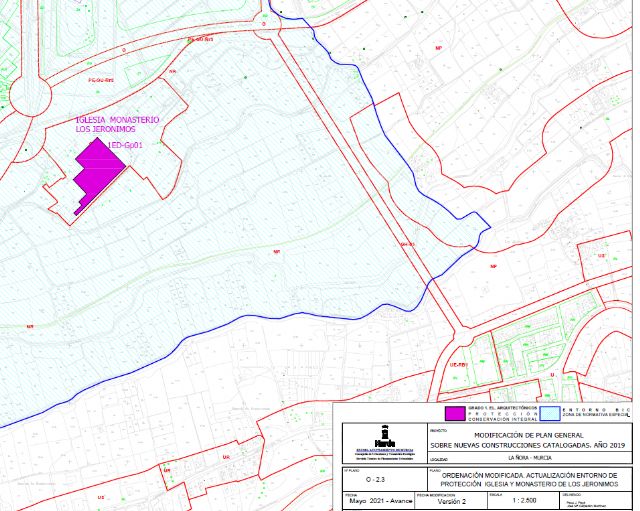Select the 'IGLESIA MONASTERIO LOS JERONIMOS' map label
The height and width of the screenshot is (511, 640).
click(x=118, y=126)
